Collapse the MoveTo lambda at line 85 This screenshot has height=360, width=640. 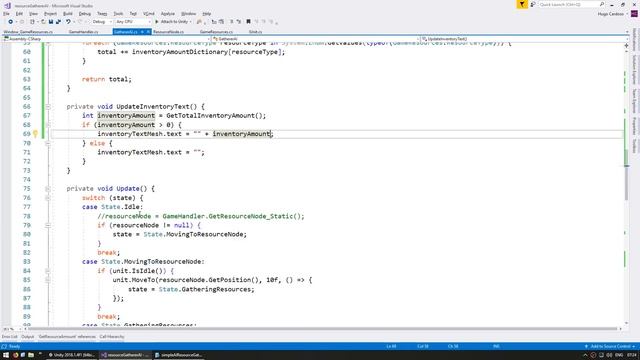(x=48, y=280)
